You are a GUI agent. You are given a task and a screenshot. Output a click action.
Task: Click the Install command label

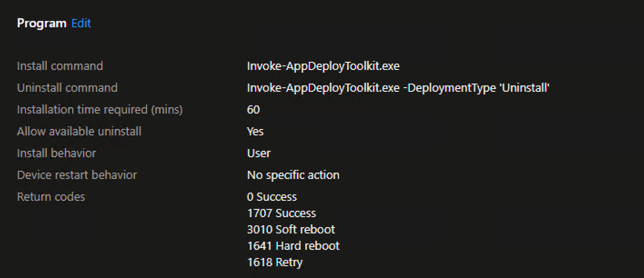(60, 66)
